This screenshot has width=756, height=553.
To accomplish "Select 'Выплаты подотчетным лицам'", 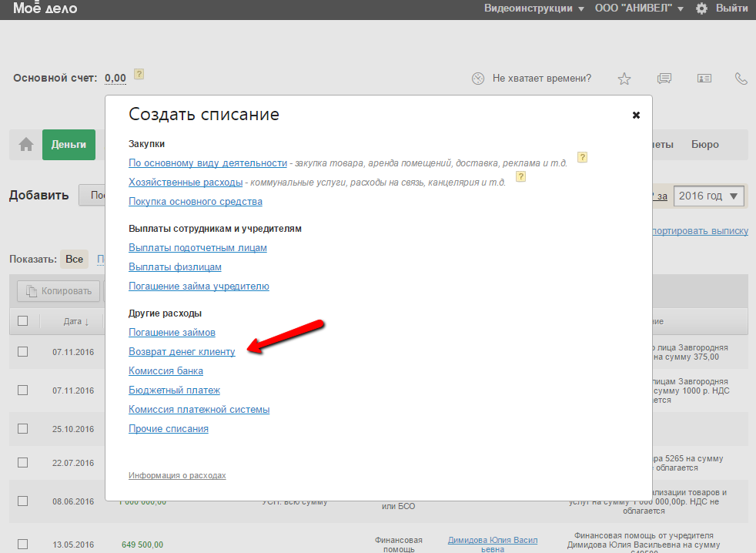I will click(198, 247).
